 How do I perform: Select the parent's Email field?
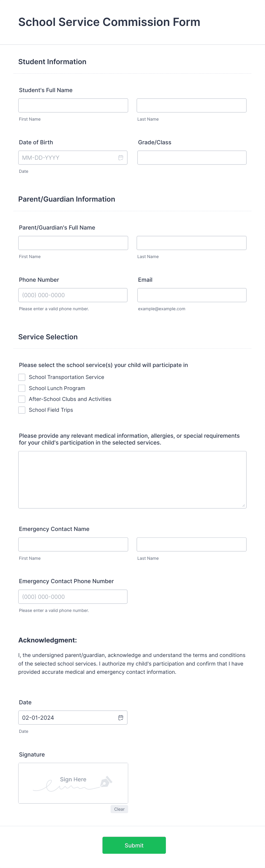[x=191, y=295]
